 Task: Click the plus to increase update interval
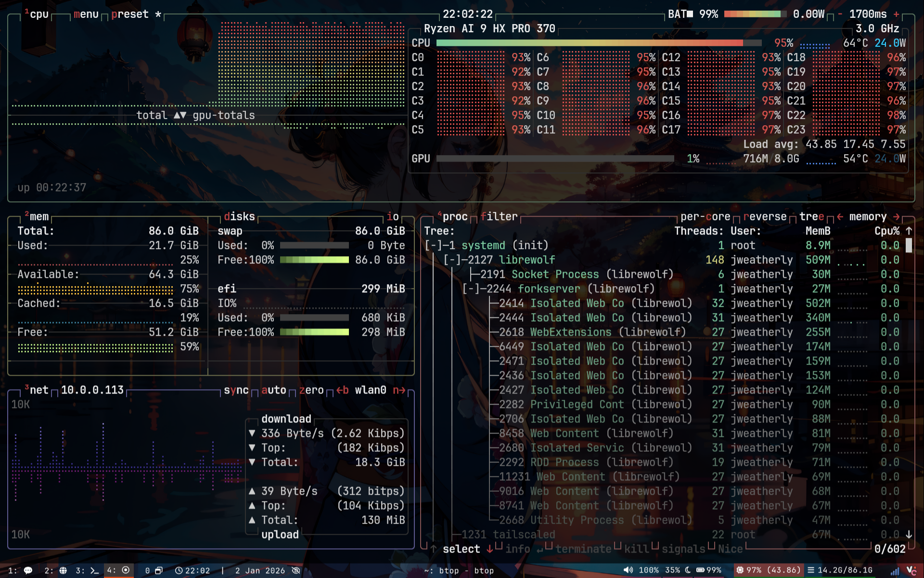pos(896,14)
